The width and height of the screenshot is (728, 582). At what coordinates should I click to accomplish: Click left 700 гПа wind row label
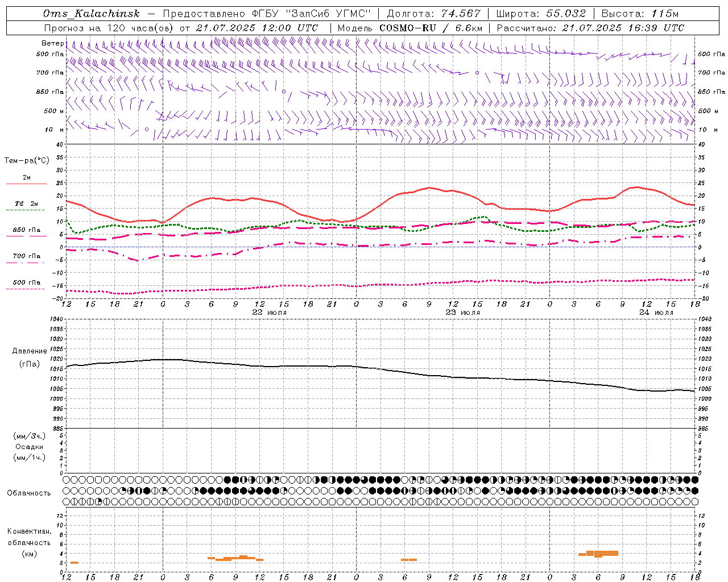50,73
